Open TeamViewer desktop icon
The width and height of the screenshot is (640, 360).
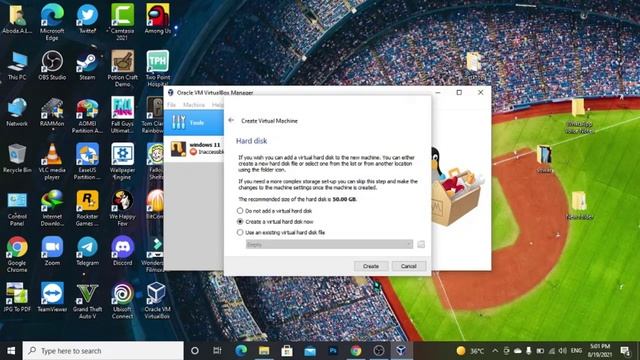click(52, 298)
